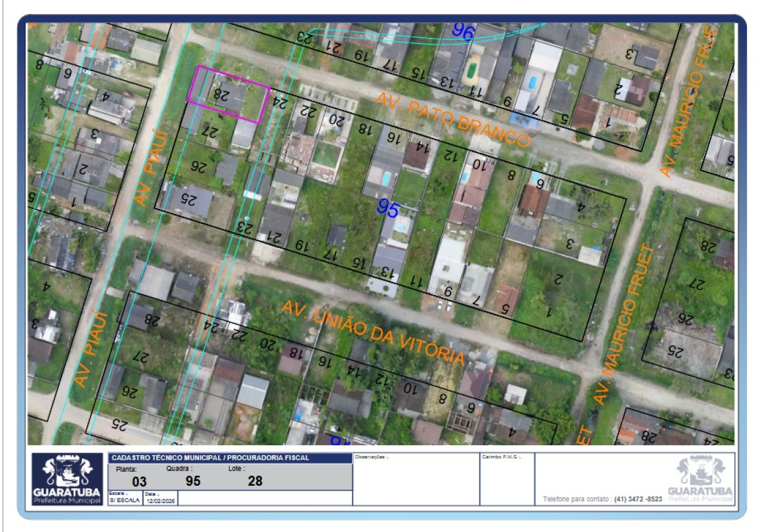Click inside the Observações box
Viewport: 761px width, 532px height.
point(416,479)
